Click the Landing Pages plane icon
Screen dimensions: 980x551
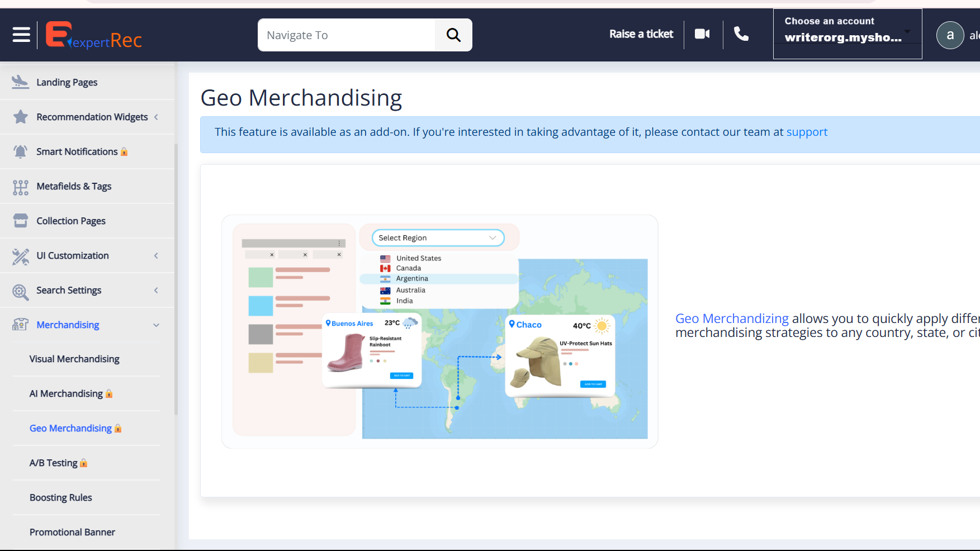[20, 82]
